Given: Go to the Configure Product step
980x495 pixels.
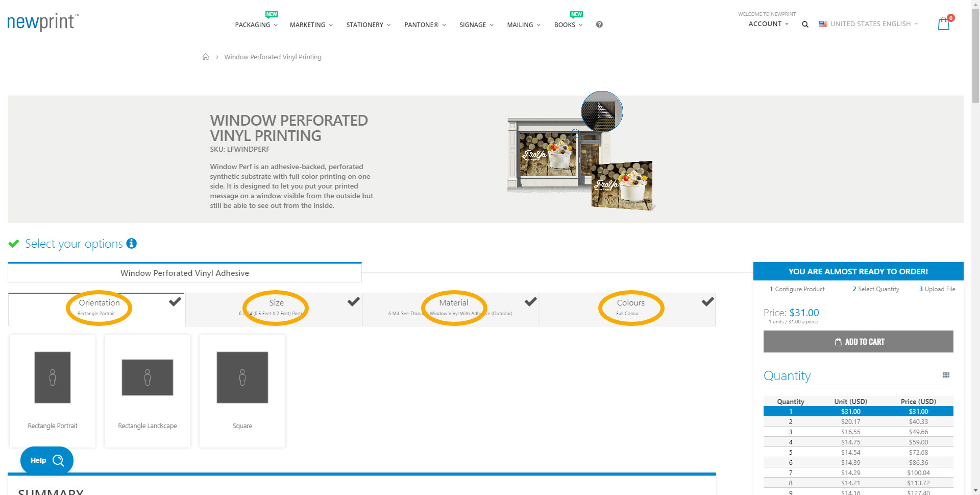Looking at the screenshot, I should pos(797,289).
